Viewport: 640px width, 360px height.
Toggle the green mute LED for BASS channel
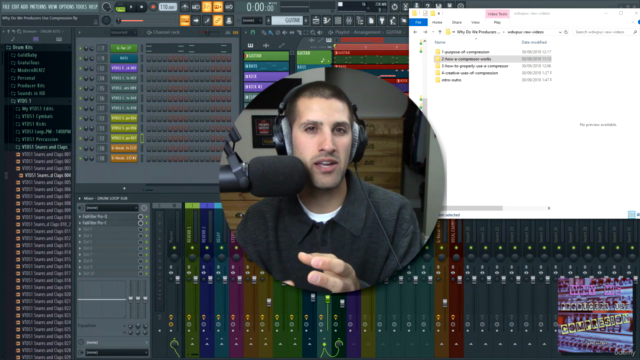(x=80, y=58)
